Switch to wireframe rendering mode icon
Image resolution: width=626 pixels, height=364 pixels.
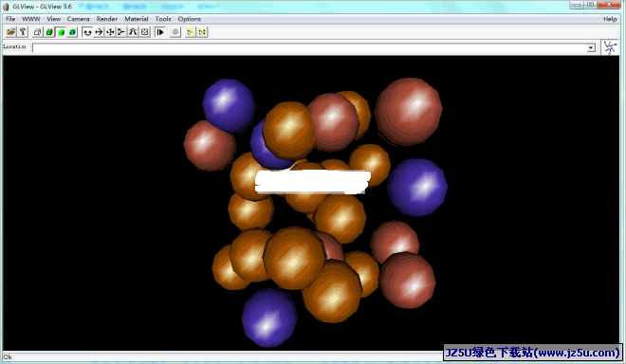(38, 32)
